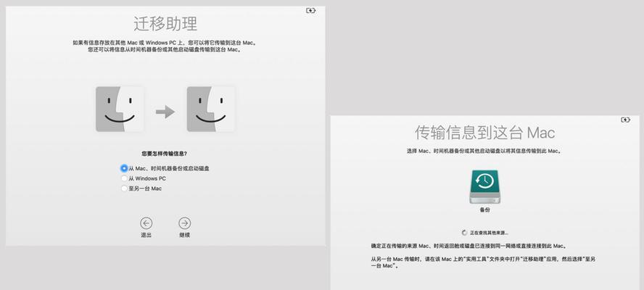Click the "继续" label text
The image size is (644, 290).
point(184,236)
